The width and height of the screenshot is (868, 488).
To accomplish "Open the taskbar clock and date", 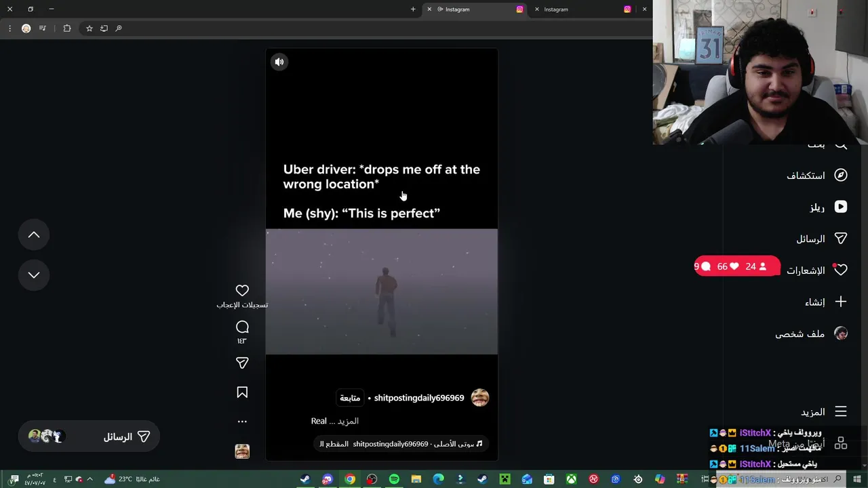I will tap(35, 479).
